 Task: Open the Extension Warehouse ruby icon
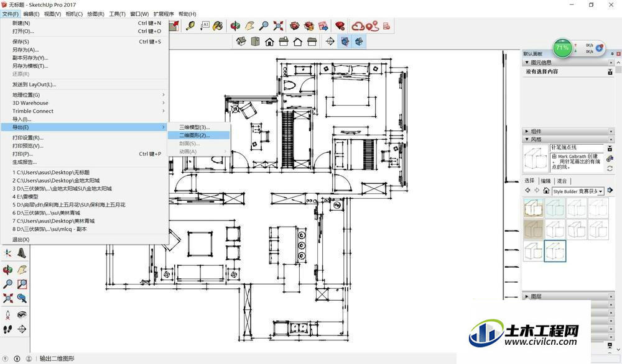340,26
